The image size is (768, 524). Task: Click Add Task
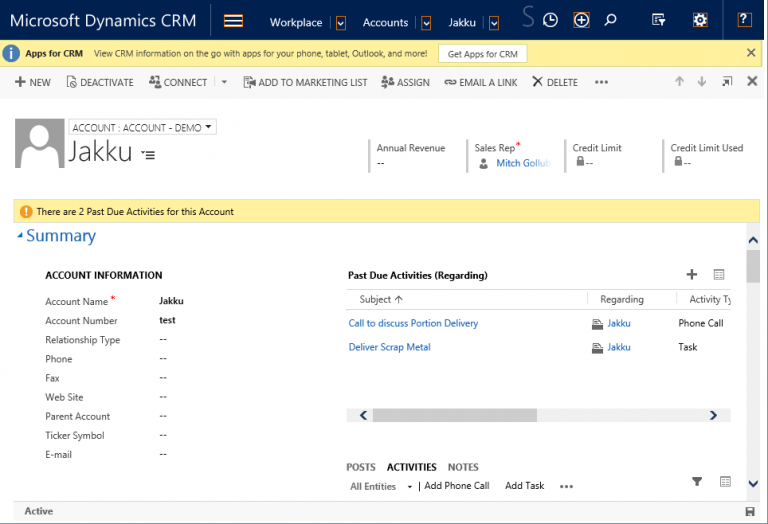(525, 486)
